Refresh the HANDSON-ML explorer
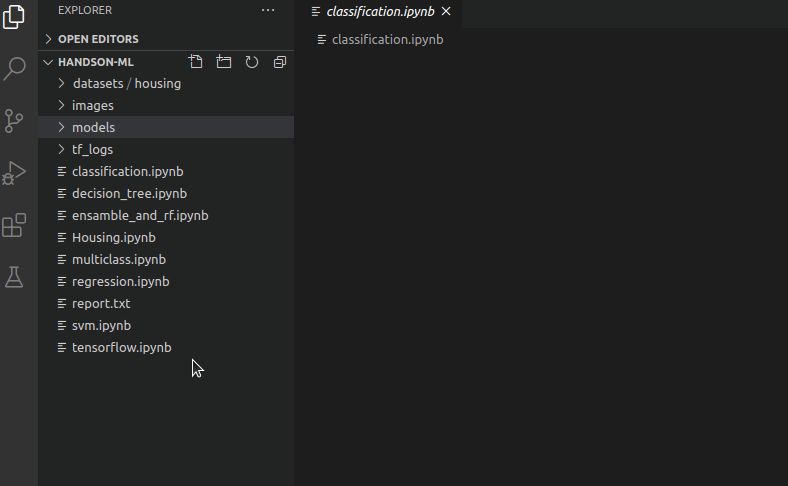 click(252, 62)
